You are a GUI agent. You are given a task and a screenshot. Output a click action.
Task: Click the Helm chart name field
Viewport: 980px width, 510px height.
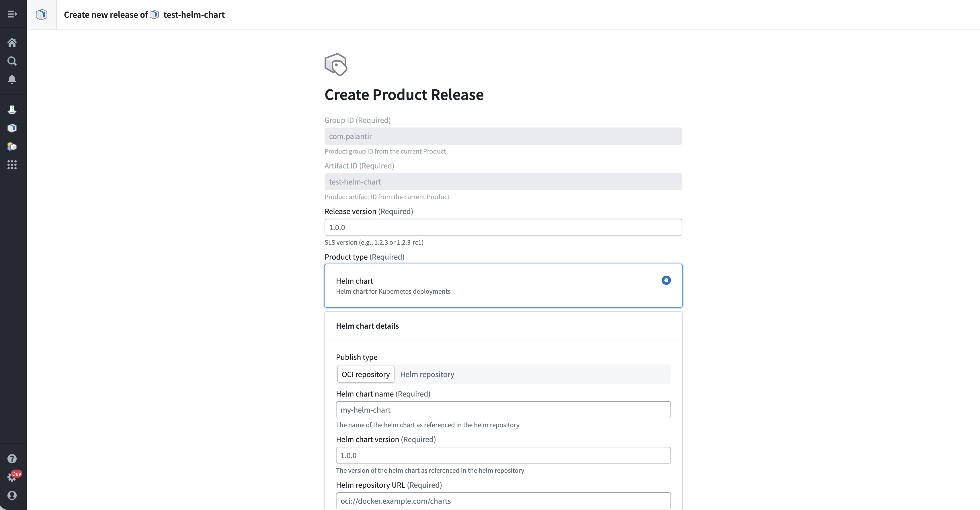pos(503,410)
